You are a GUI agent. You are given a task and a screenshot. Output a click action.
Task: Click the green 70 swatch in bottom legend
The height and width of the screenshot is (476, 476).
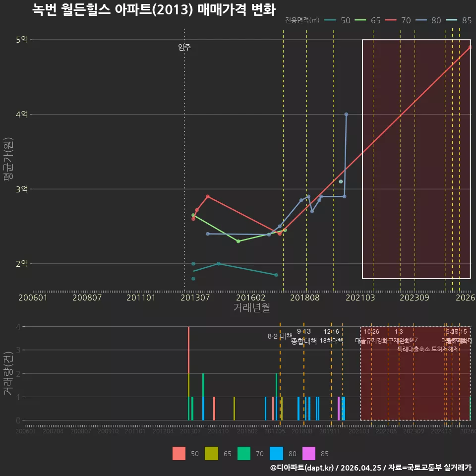coord(244,454)
